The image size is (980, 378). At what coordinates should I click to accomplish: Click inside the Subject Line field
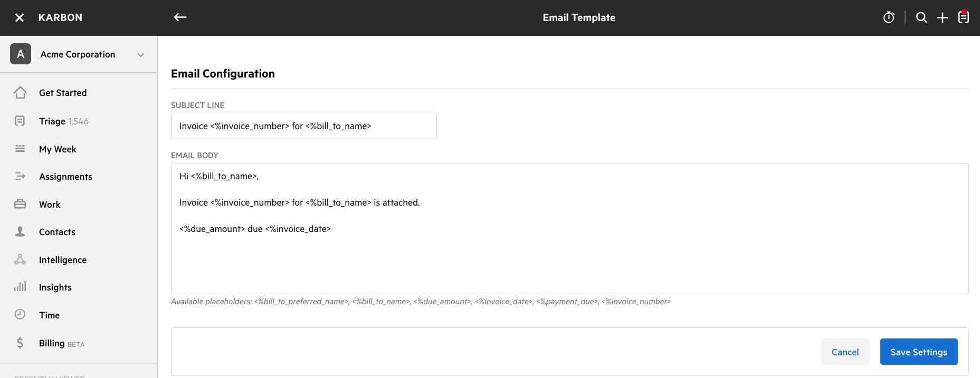[x=303, y=125]
